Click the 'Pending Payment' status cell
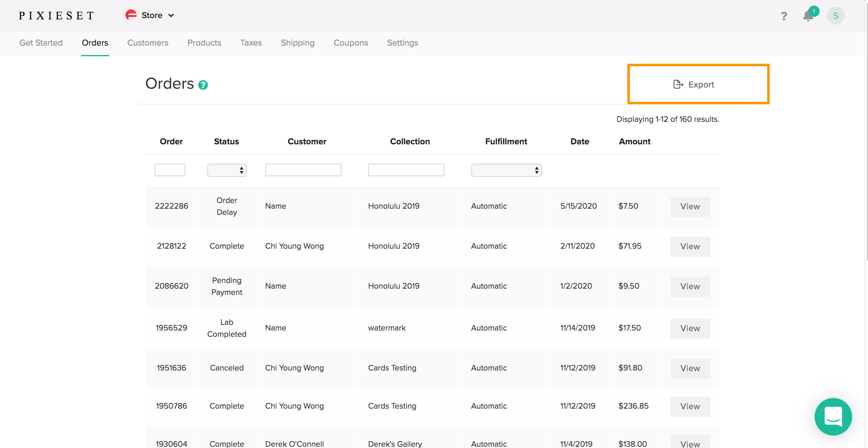The width and height of the screenshot is (868, 448). (227, 286)
